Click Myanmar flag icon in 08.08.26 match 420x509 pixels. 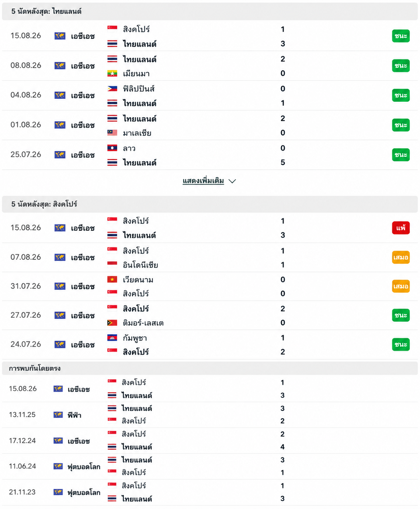click(x=112, y=73)
